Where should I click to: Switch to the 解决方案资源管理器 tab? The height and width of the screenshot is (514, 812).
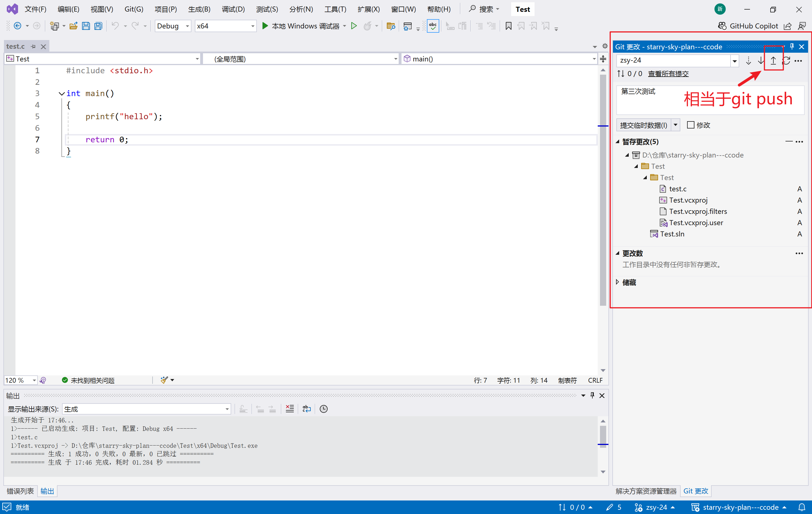pos(646,491)
